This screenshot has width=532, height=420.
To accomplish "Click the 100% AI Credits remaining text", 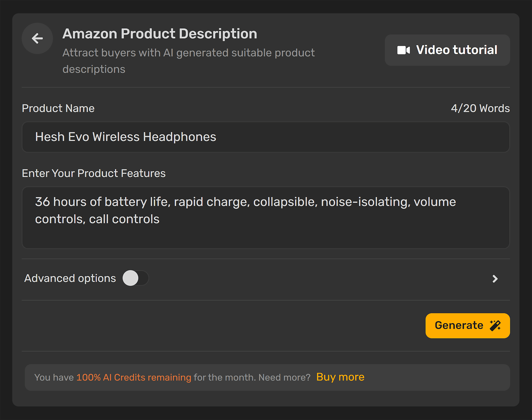I will pyautogui.click(x=134, y=377).
